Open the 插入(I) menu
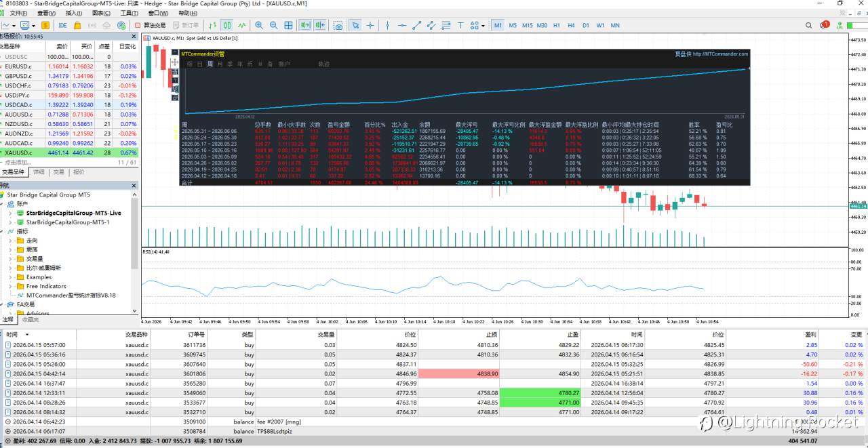 (74, 13)
